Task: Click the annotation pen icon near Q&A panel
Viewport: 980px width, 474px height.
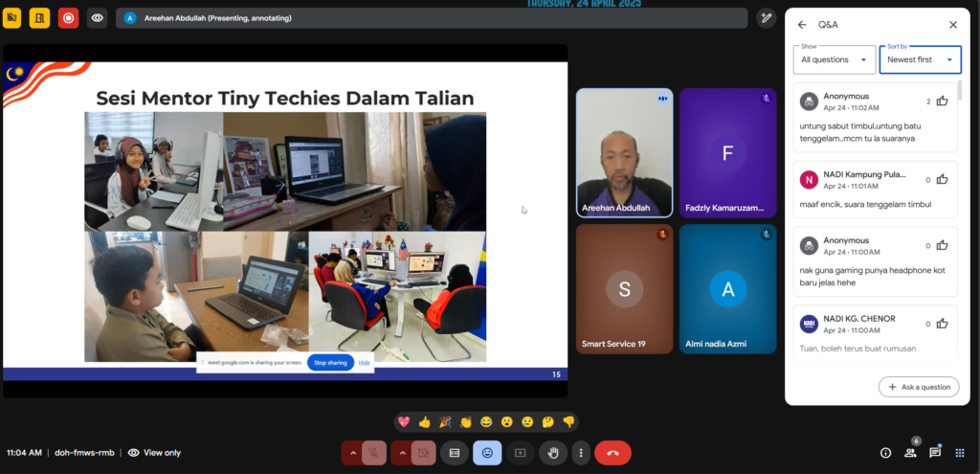Action: coord(766,18)
